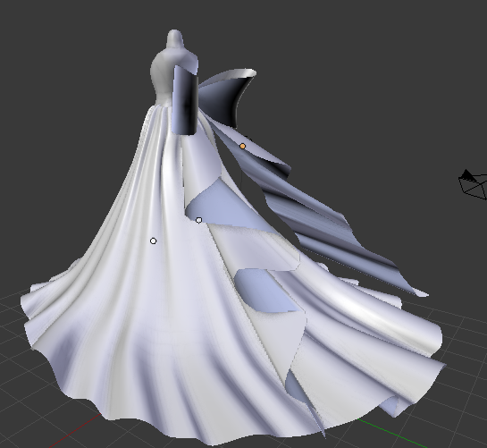Click the white origin dot on the plain skirt folds
Screen dimensions: 487x448
(153, 241)
